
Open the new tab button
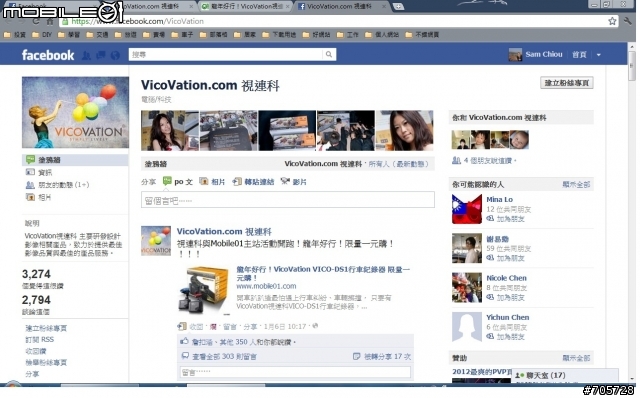pos(398,6)
